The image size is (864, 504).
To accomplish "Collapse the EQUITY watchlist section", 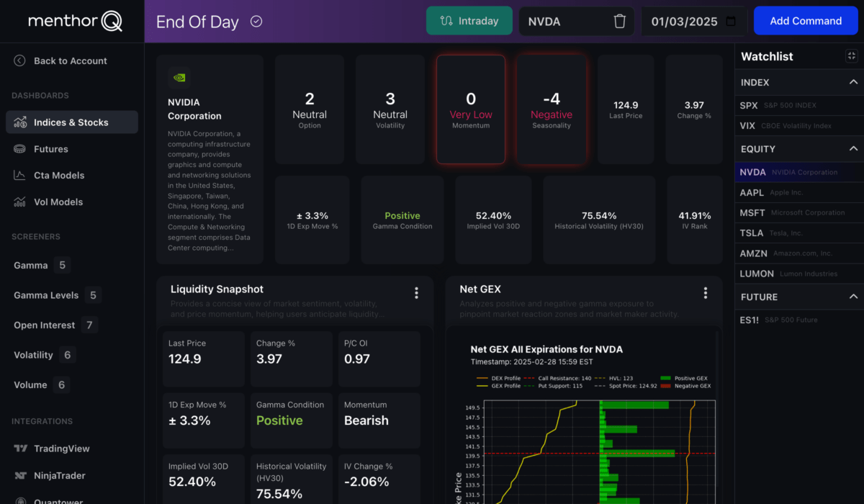I will pos(853,149).
